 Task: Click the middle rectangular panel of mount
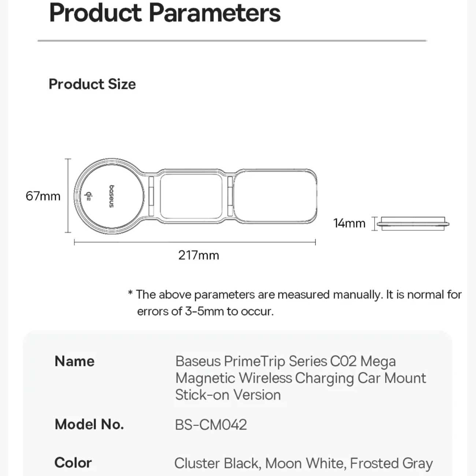191,196
